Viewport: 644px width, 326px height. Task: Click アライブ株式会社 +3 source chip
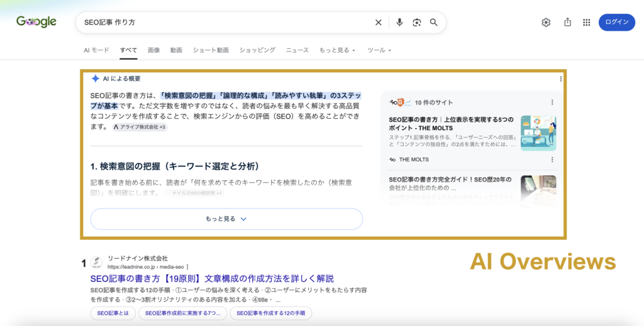pos(140,127)
